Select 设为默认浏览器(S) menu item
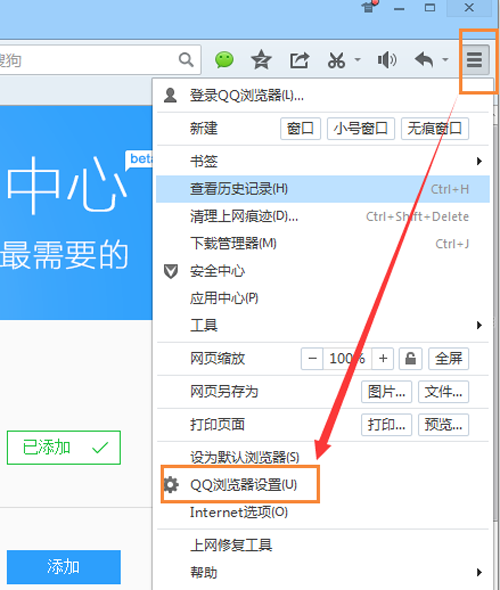Screen dimensions: 500x590 point(323,458)
